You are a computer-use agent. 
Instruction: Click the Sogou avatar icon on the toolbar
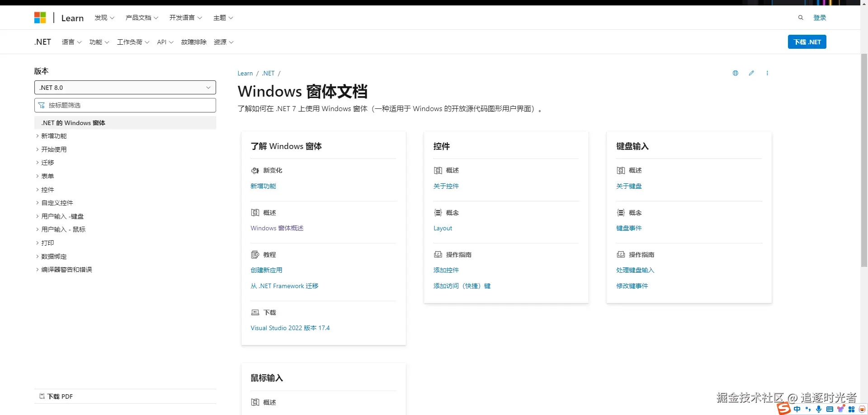coord(862,409)
